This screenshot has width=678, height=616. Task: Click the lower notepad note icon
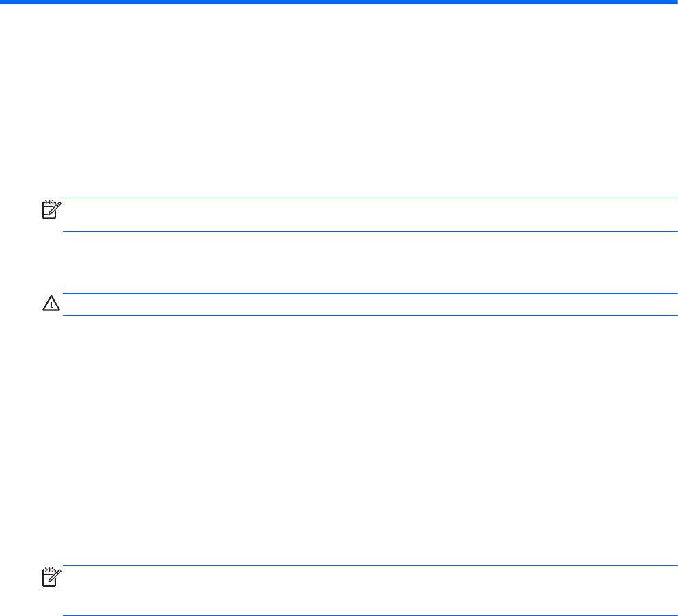click(52, 577)
